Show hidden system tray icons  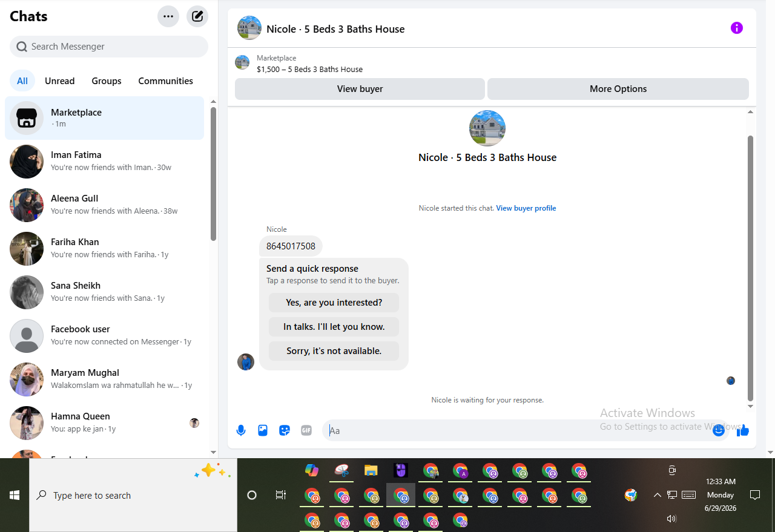657,495
